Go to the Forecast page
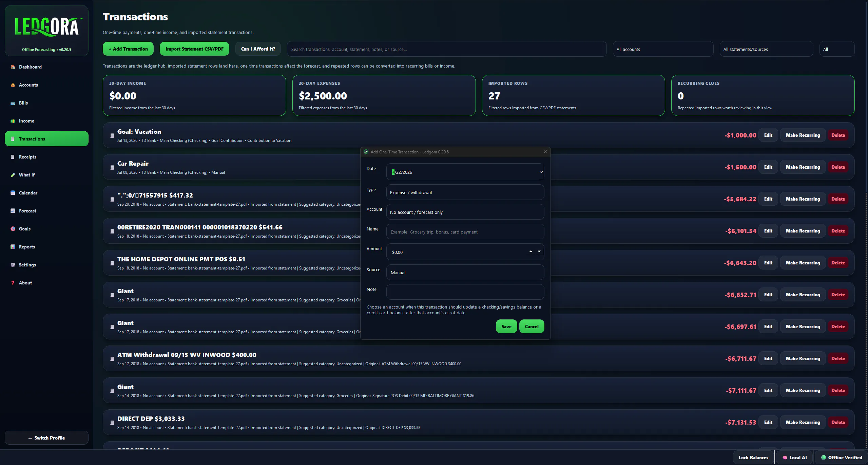 (46, 211)
